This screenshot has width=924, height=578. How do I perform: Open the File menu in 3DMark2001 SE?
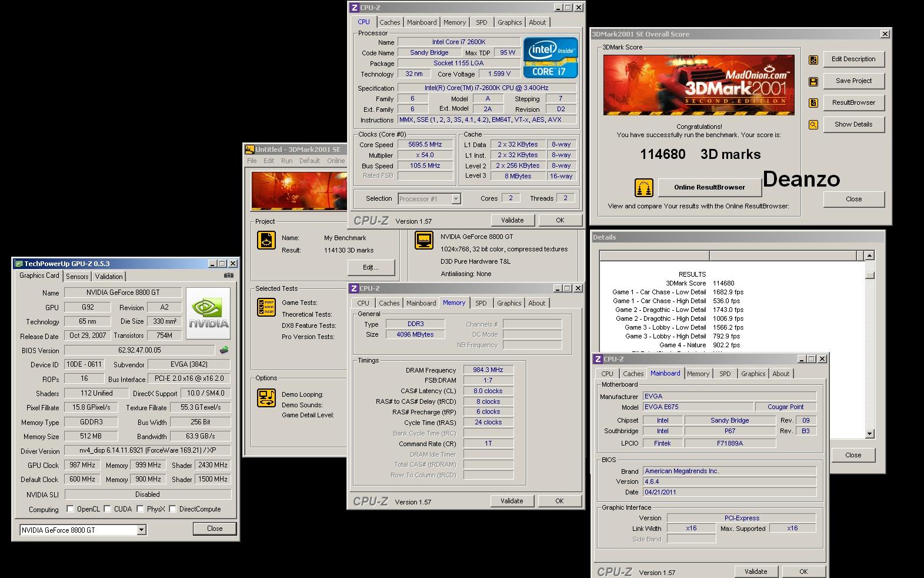pyautogui.click(x=252, y=161)
